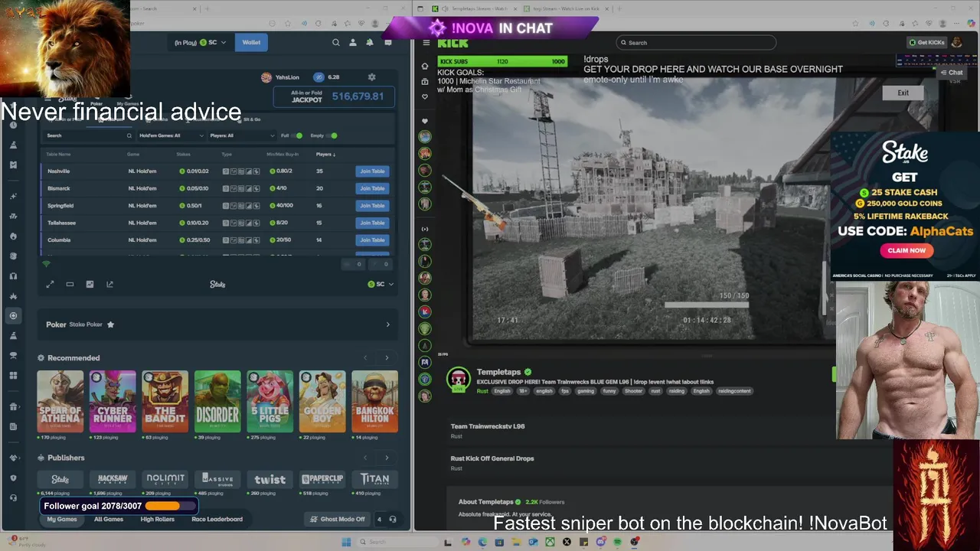Click the Stake search magnifier icon

335,43
